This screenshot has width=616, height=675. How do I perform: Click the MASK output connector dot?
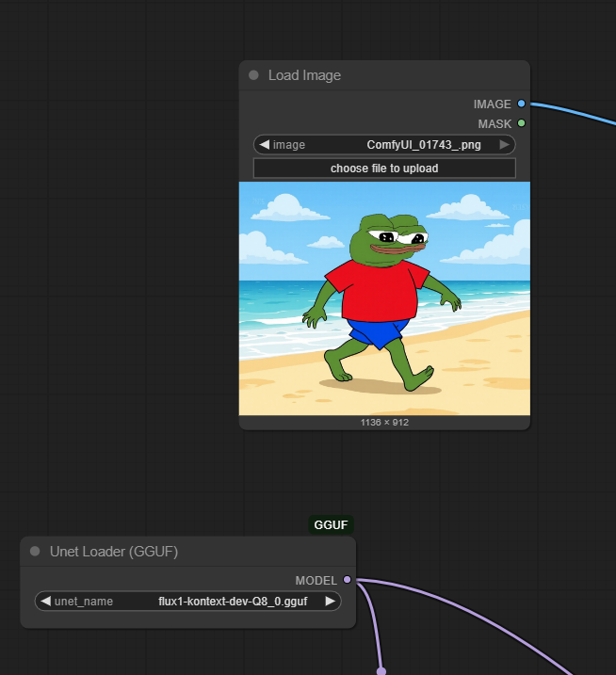click(521, 123)
